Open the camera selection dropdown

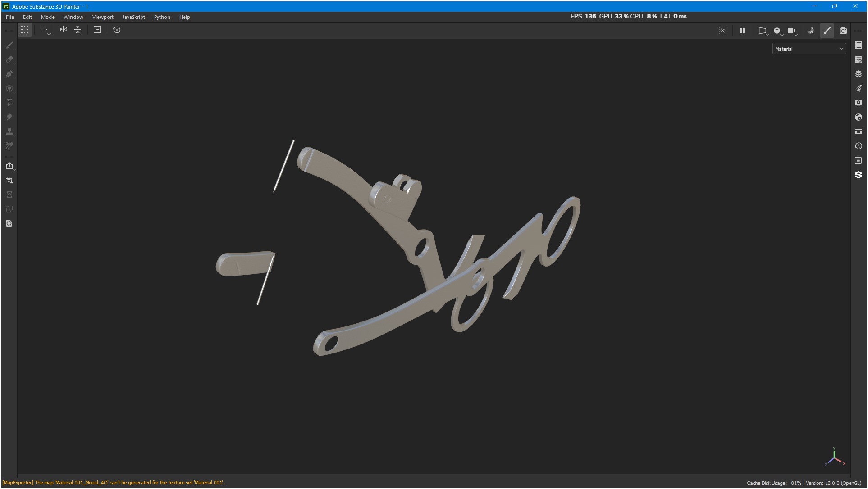792,31
